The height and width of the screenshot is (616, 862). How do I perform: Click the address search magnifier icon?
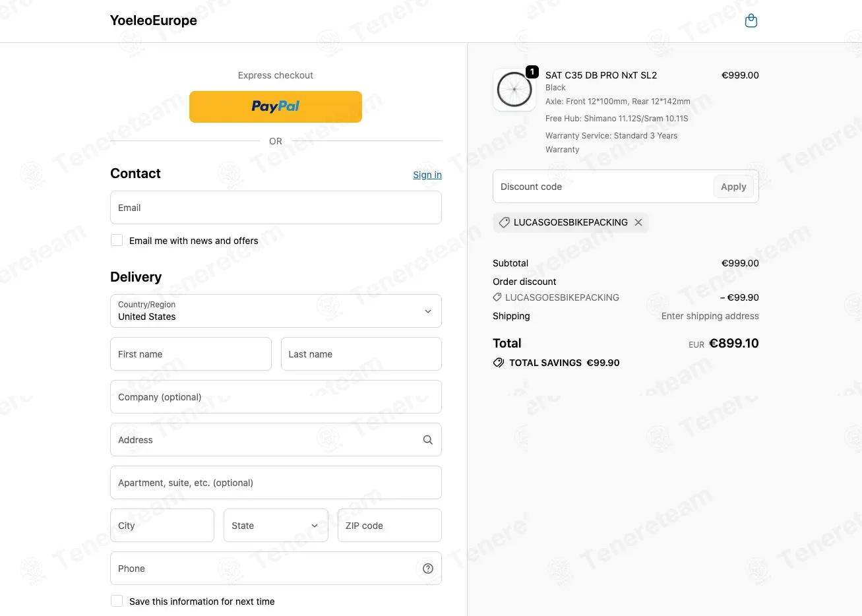pyautogui.click(x=428, y=440)
